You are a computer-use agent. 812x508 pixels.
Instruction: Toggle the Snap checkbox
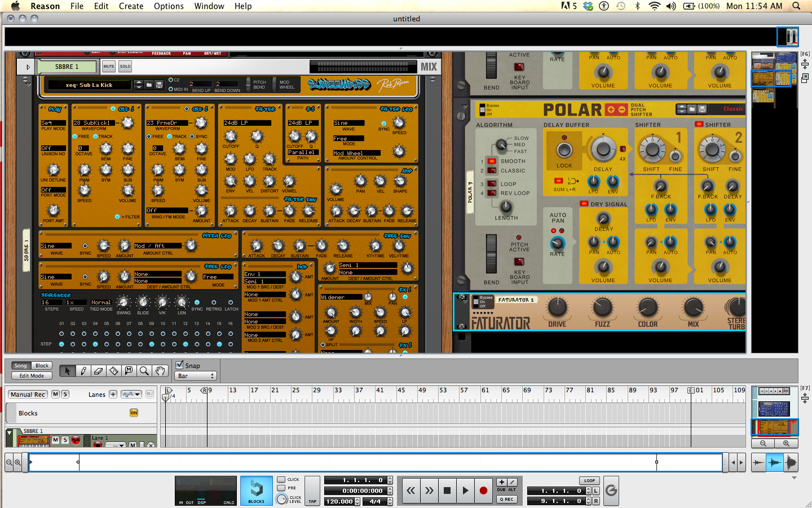pyautogui.click(x=180, y=364)
